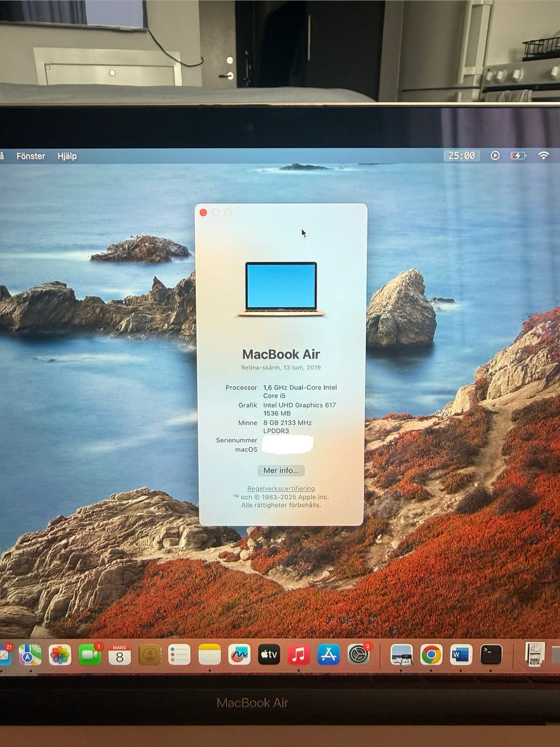
Task: Click the macOS label
Action: (246, 449)
